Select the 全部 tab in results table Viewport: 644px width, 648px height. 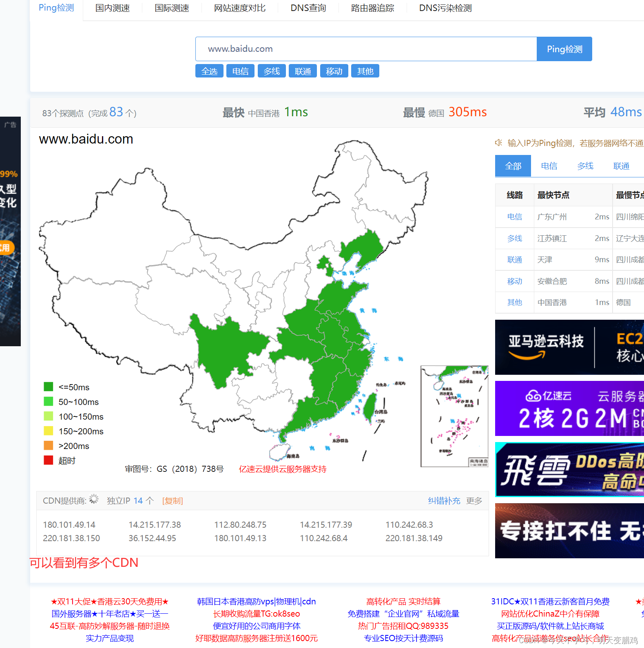(513, 166)
